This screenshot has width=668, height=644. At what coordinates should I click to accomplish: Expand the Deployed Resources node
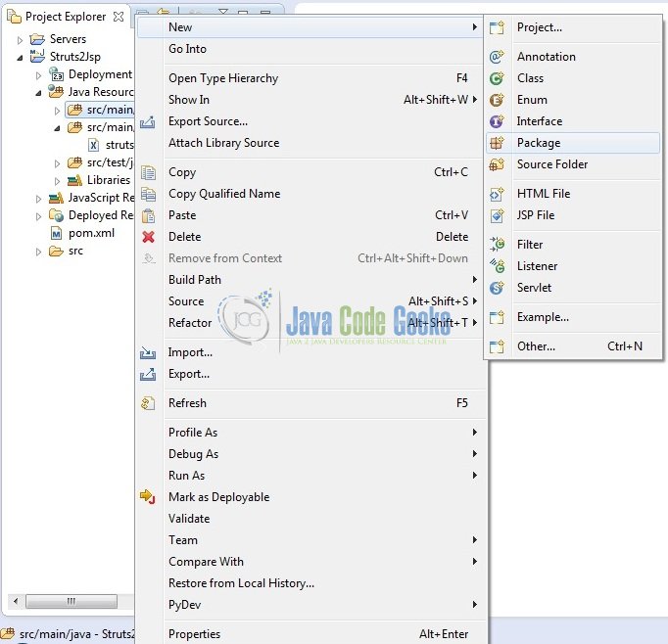(38, 216)
